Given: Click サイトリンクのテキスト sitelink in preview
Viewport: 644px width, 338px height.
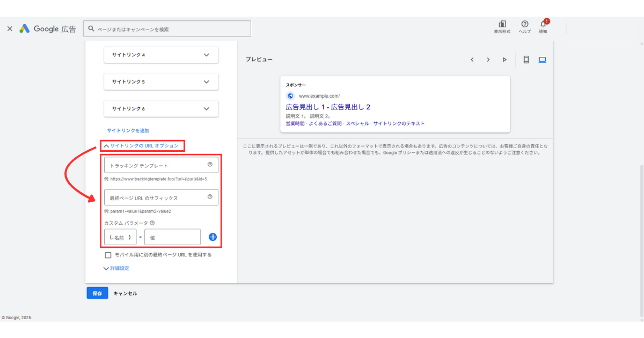Looking at the screenshot, I should coord(399,123).
